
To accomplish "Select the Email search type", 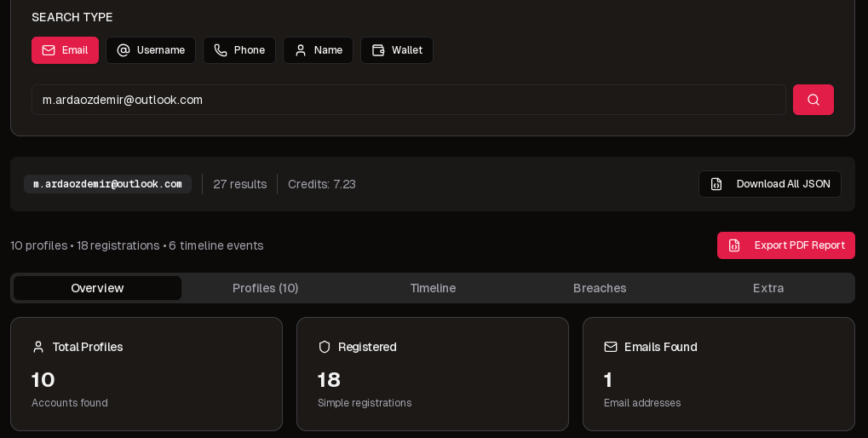I will (x=65, y=50).
